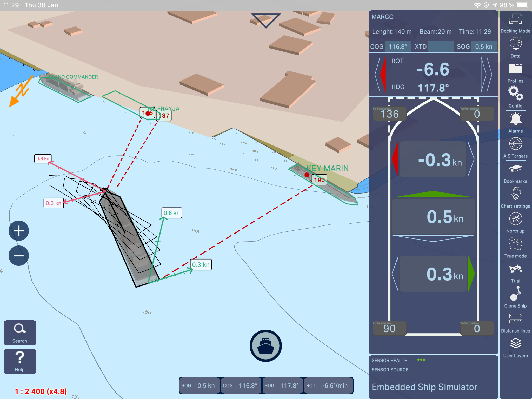Select Clone Ship option
The width and height of the screenshot is (532, 399).
tap(515, 294)
